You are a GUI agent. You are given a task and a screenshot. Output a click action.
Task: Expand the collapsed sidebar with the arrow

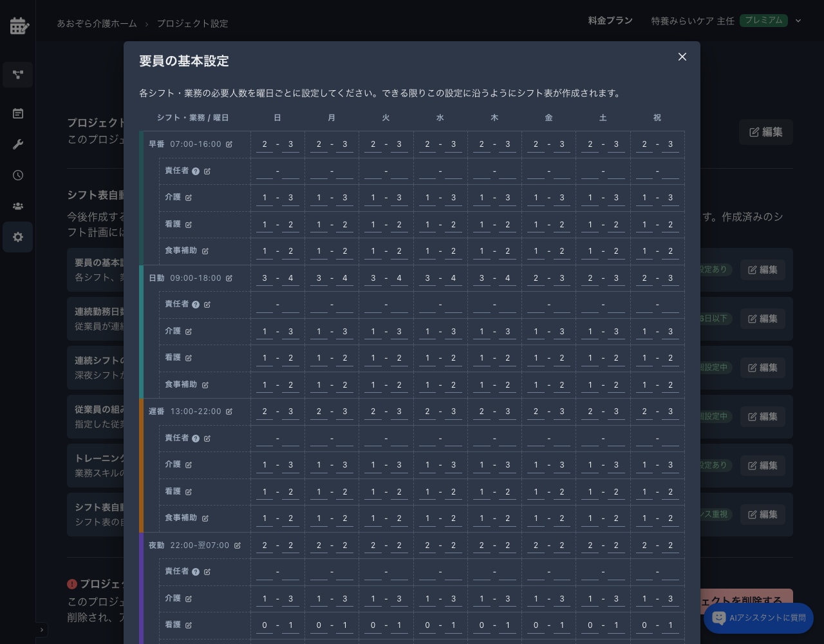click(x=42, y=630)
